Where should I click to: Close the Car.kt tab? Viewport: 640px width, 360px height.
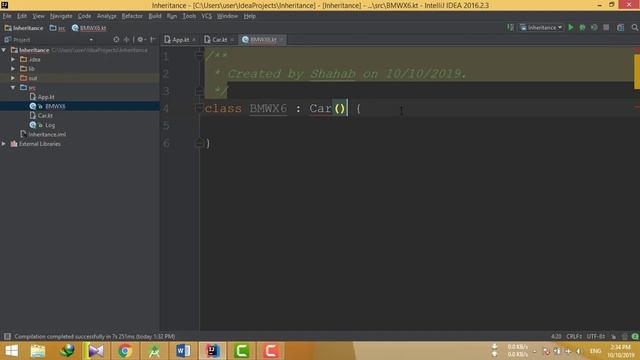pos(232,40)
